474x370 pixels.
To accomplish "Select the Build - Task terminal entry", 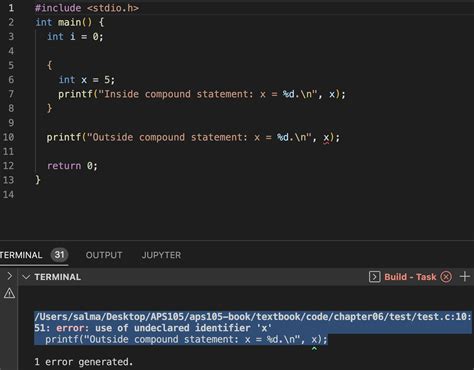I will [410, 277].
